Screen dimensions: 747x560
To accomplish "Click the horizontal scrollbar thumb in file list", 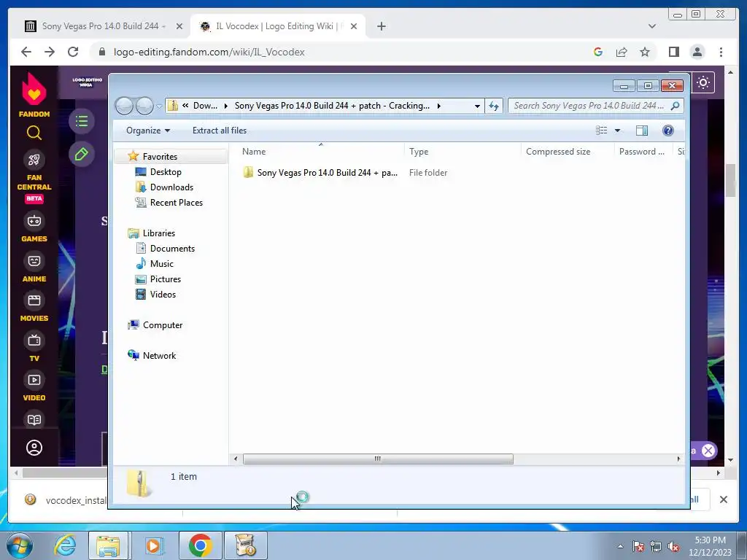I will point(378,459).
